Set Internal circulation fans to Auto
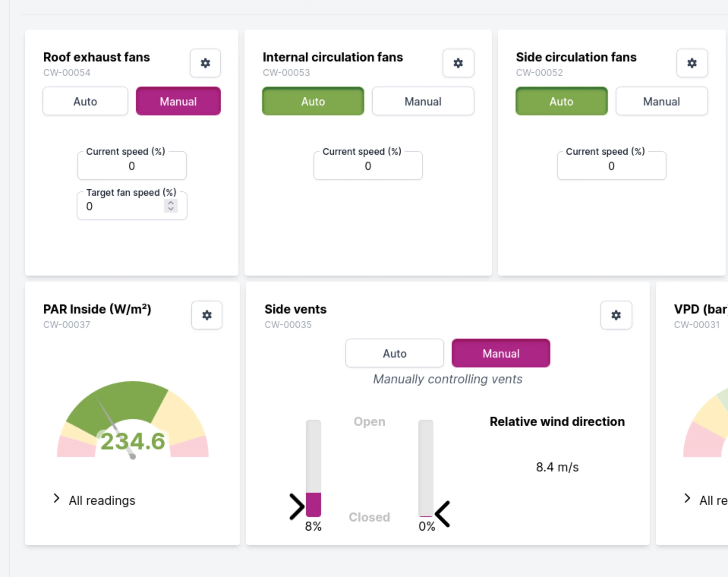Screen dimensions: 728x577 313,101
